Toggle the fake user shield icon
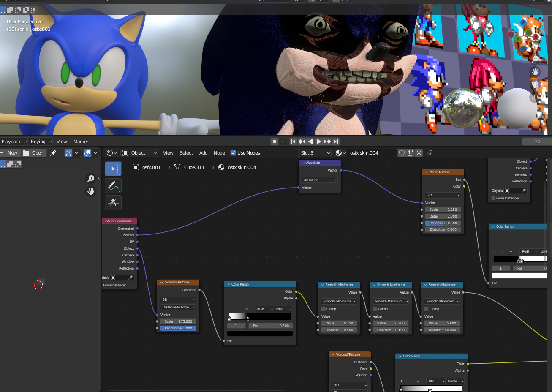The height and width of the screenshot is (392, 552). [x=402, y=153]
